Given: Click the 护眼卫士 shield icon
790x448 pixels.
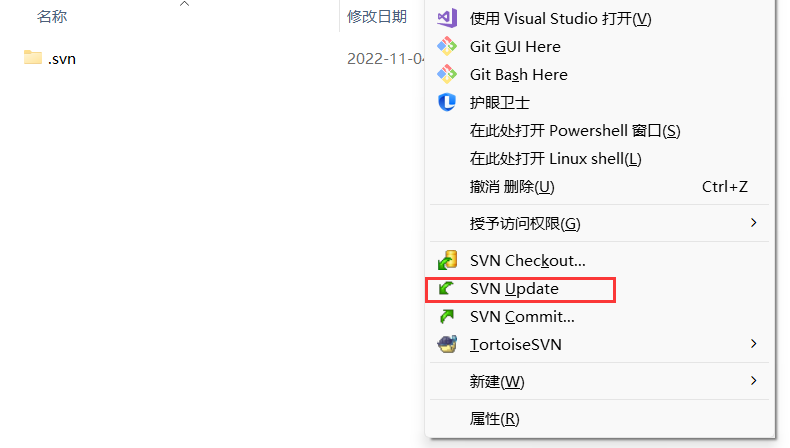Looking at the screenshot, I should point(447,102).
